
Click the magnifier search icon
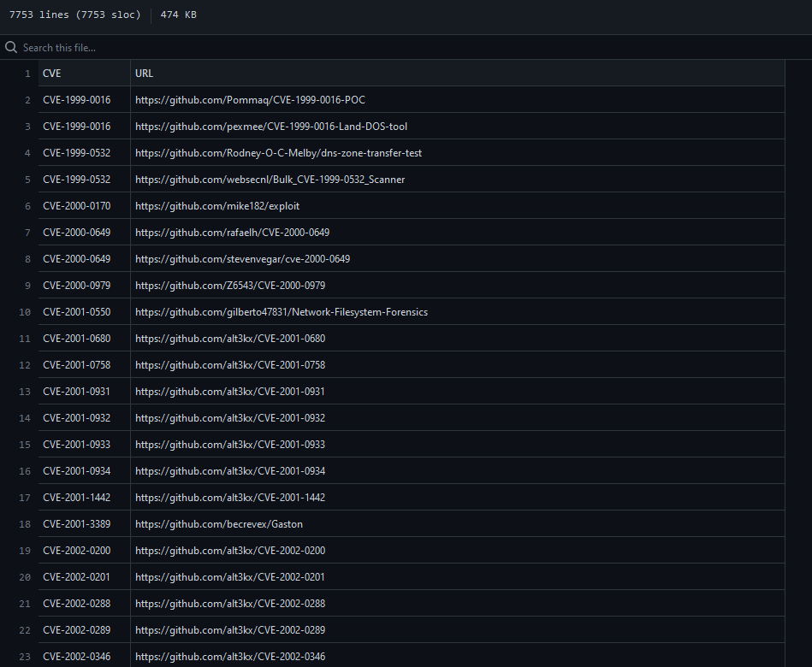pos(11,48)
